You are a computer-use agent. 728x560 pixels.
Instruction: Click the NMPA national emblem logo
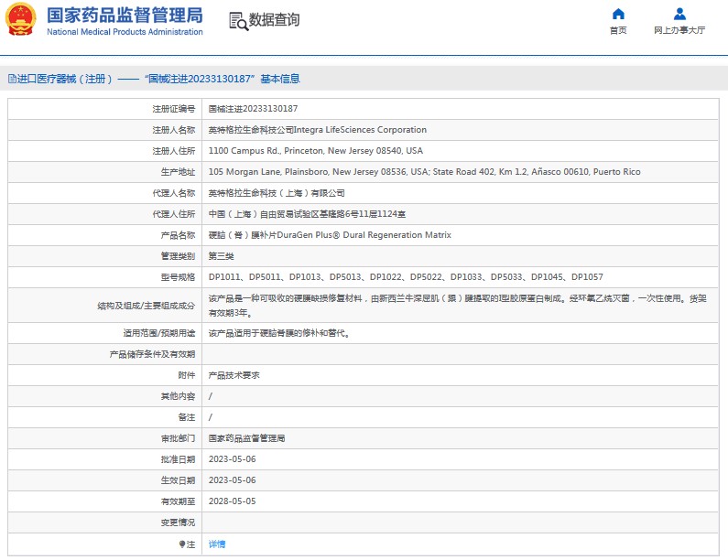pos(20,19)
